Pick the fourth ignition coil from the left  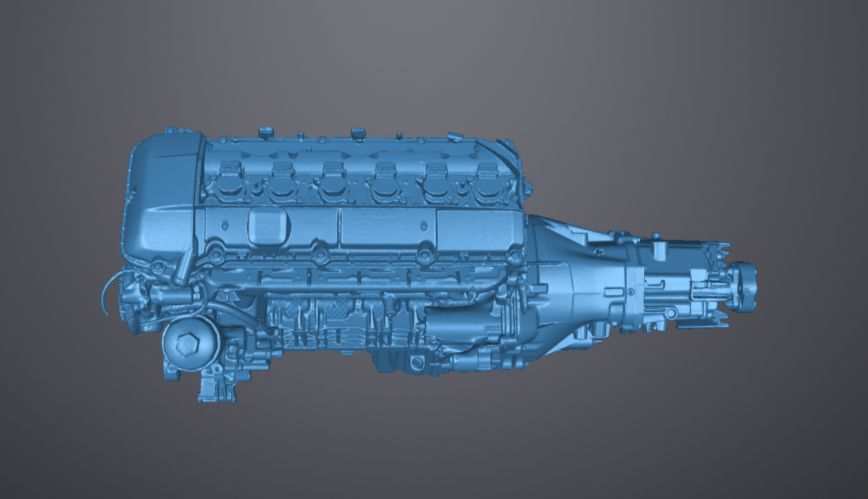[385, 181]
